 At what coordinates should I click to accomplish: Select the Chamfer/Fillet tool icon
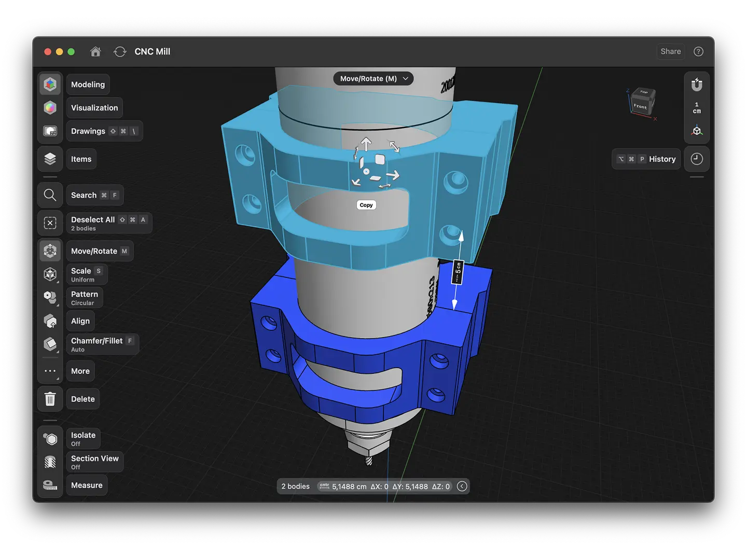50,344
